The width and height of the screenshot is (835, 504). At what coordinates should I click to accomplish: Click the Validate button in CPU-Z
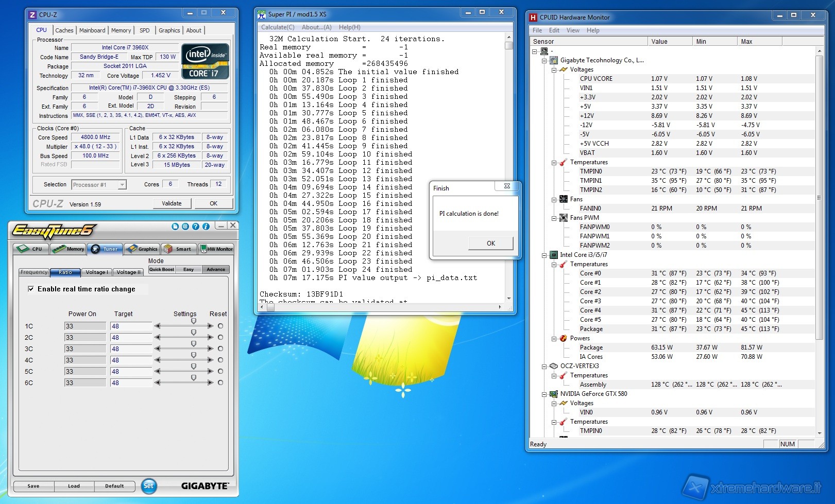tap(172, 203)
